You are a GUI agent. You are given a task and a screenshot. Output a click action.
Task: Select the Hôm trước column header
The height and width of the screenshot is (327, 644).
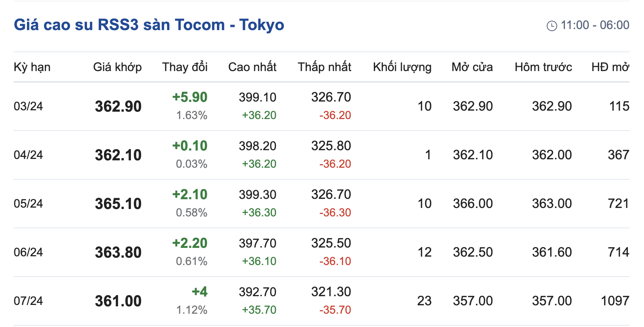543,67
